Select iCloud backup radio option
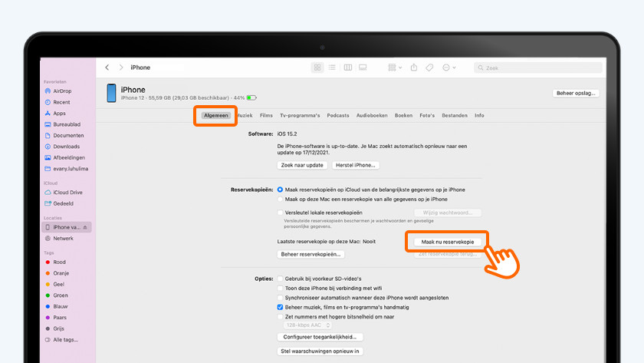644x363 pixels. click(280, 190)
